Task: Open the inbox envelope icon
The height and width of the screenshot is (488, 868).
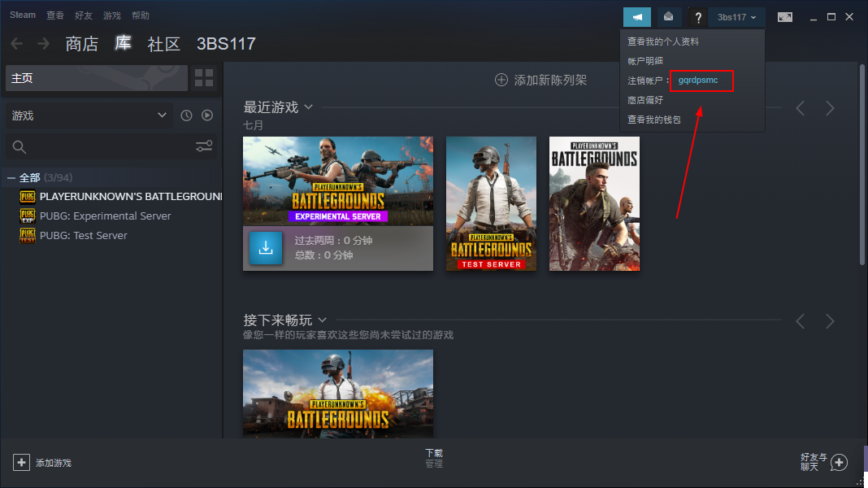Action: [x=669, y=17]
